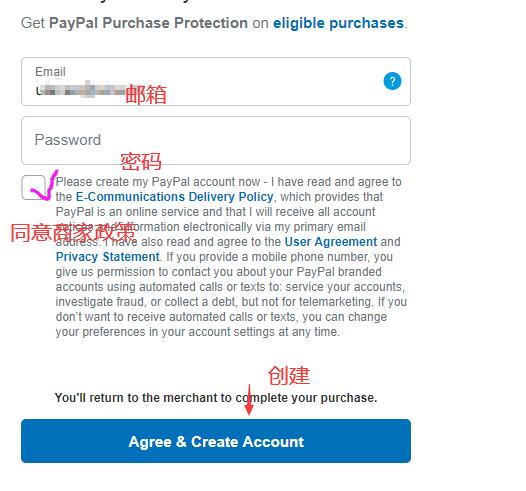The image size is (526, 491).
Task: Click the return to merchant notice text
Action: pyautogui.click(x=216, y=398)
